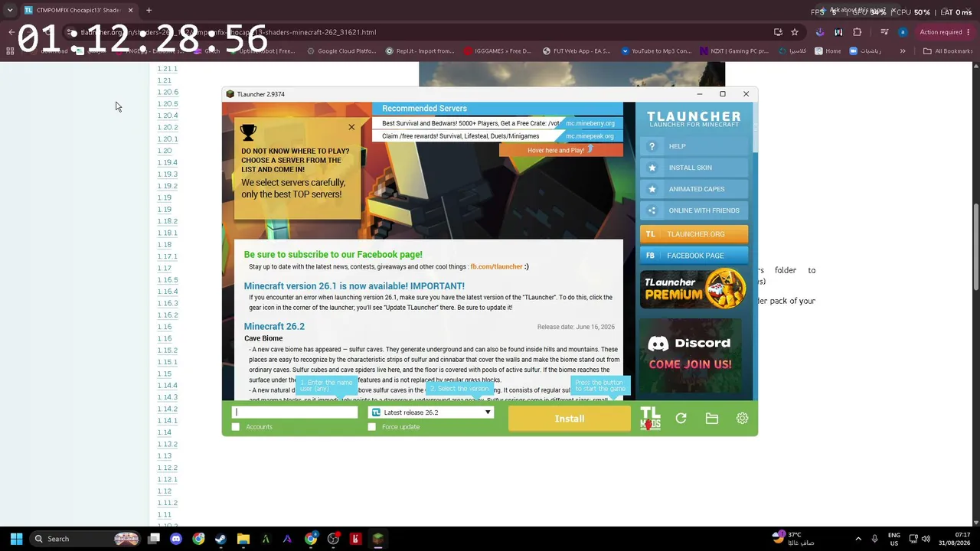Screen dimensions: 980x551
Task: Open the FACEBOOK PAGE button
Action: point(694,256)
